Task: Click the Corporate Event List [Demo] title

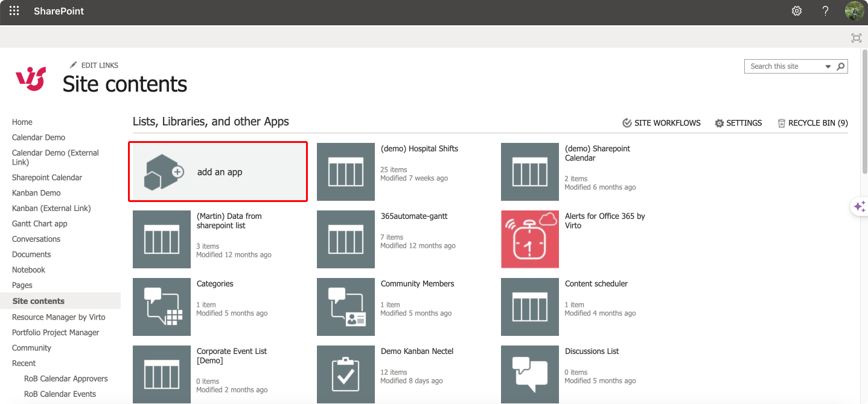Action: [x=232, y=356]
